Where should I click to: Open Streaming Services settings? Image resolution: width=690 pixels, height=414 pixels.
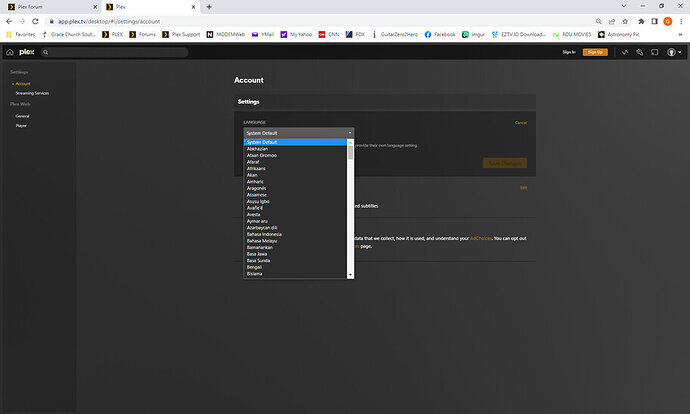pyautogui.click(x=32, y=93)
